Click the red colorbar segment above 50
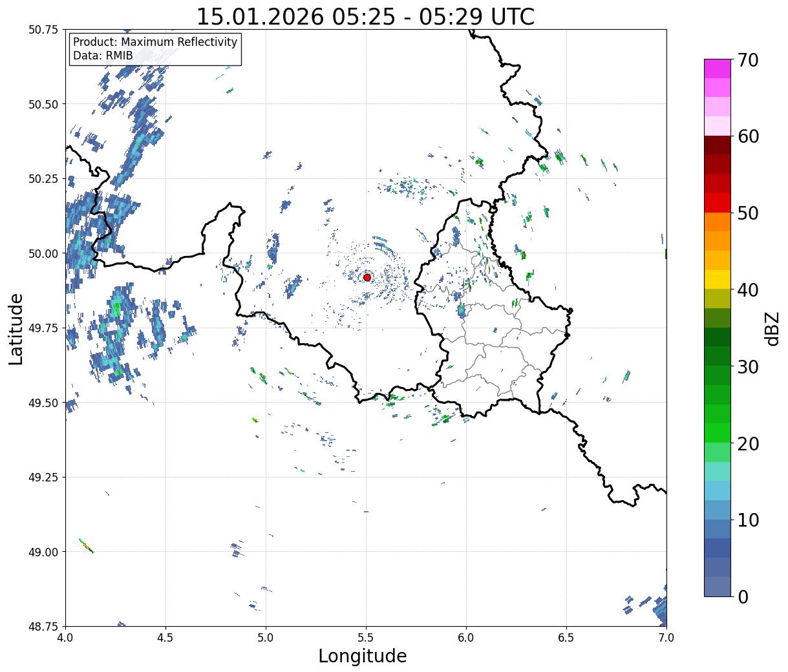Screen dimensions: 788x672 (717, 203)
